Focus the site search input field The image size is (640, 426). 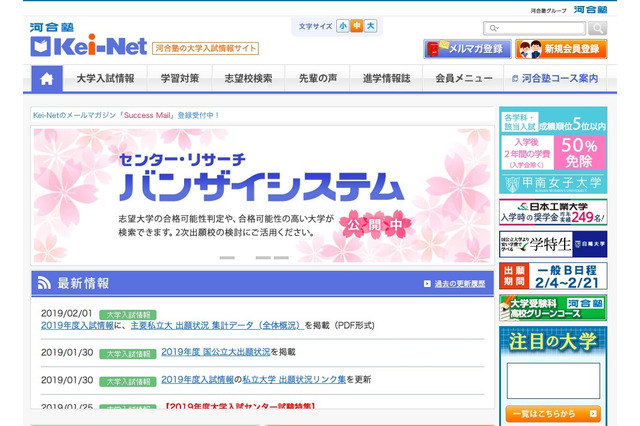point(535,28)
